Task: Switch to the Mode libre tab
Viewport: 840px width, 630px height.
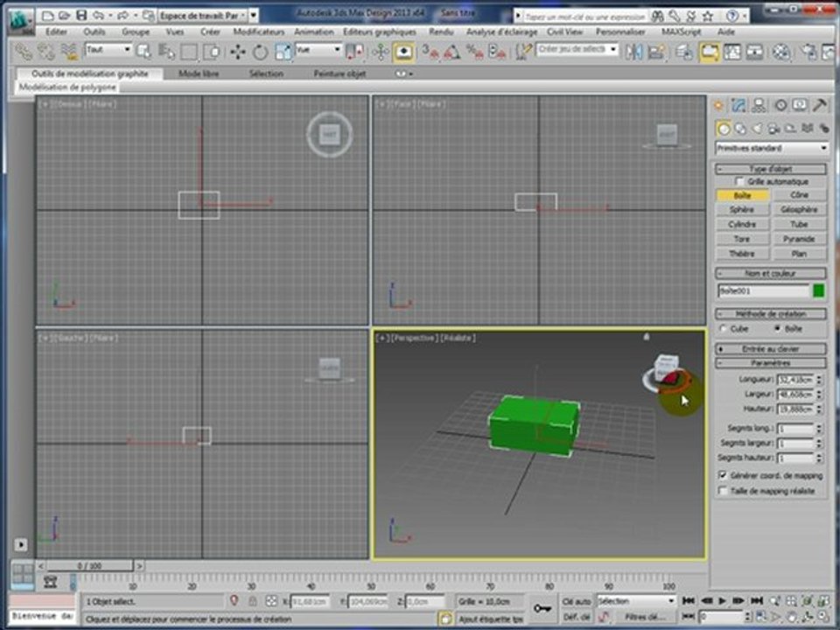Action: pos(199,73)
